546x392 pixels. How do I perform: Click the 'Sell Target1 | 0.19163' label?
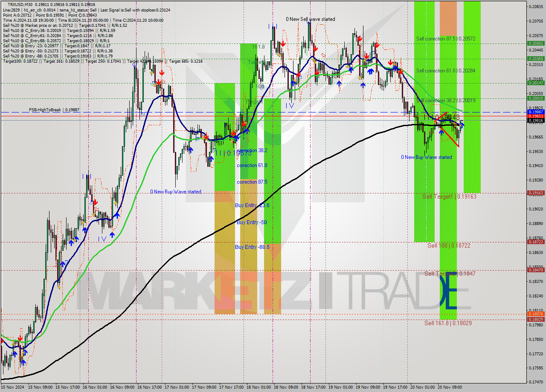click(449, 196)
